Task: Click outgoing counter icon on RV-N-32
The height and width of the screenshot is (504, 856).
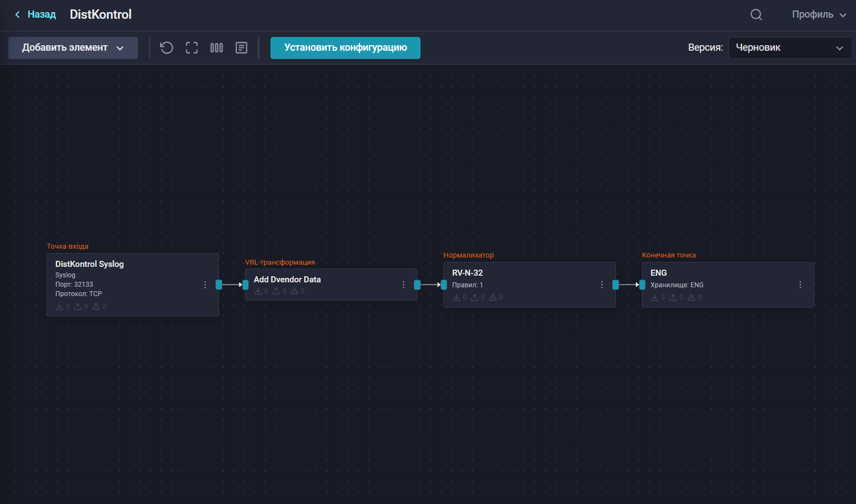Action: 475,297
